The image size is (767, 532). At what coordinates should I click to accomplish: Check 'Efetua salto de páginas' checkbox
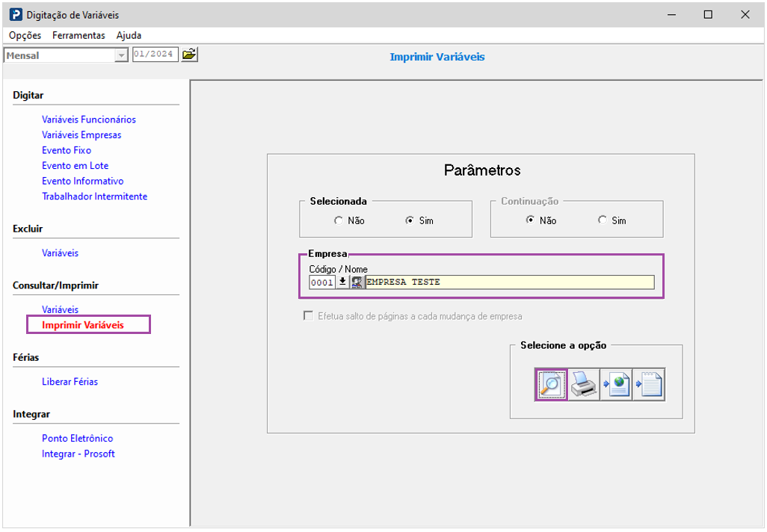coord(308,316)
